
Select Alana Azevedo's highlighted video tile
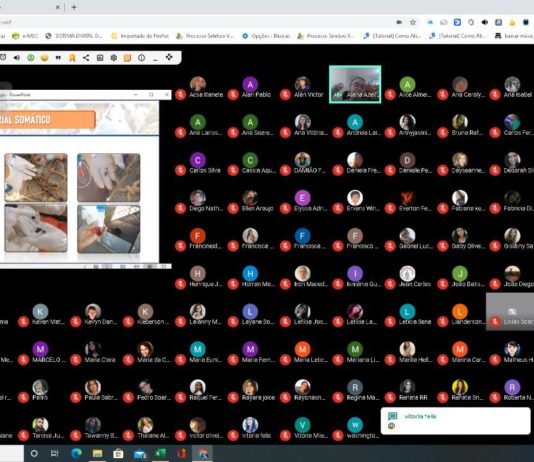tap(355, 84)
